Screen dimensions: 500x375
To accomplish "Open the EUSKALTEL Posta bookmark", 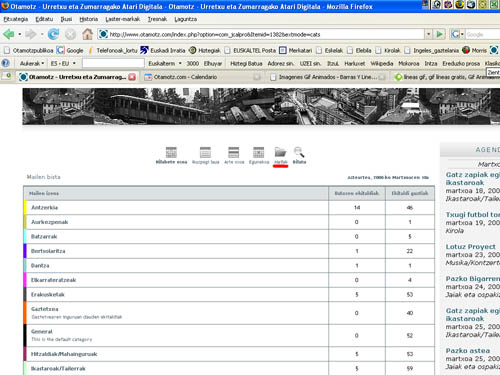I will 250,50.
